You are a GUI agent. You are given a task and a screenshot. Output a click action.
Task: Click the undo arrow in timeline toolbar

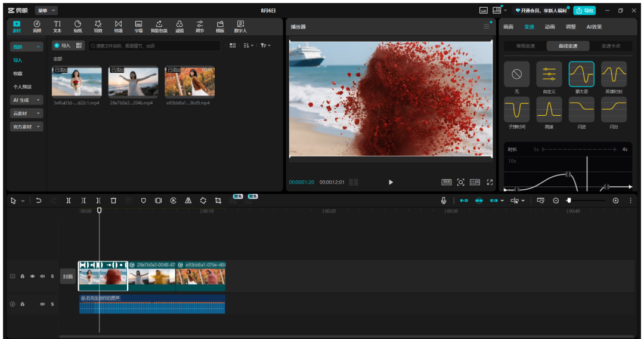(x=39, y=201)
